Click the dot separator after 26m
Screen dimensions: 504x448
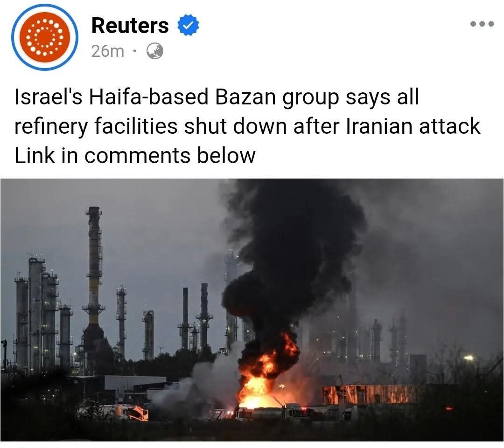click(x=135, y=51)
